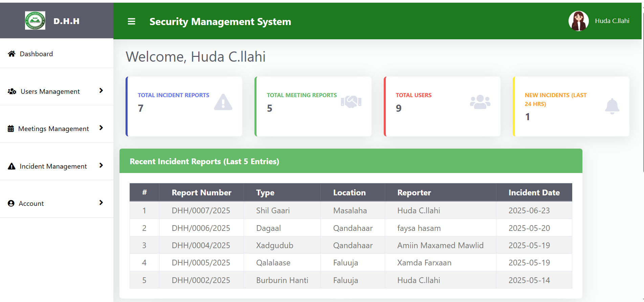Click the Total Users label
Image resolution: width=644 pixels, height=302 pixels.
click(x=414, y=95)
